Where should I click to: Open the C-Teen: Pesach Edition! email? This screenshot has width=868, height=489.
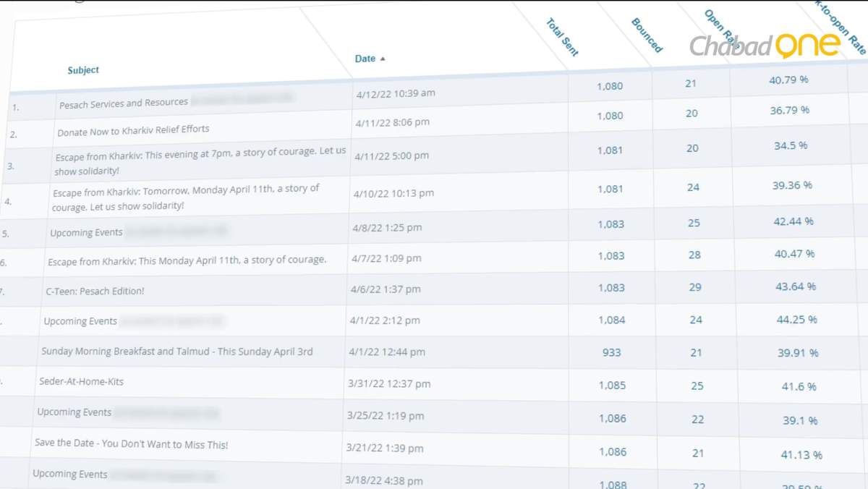94,291
